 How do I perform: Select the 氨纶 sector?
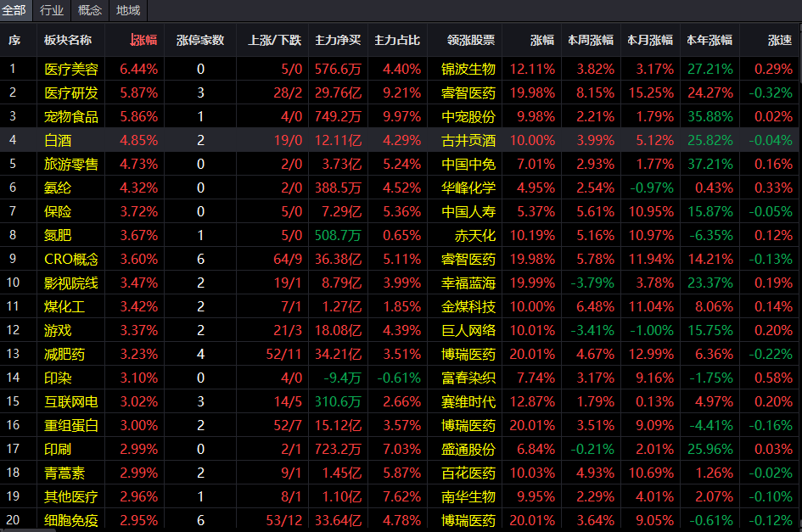point(58,188)
